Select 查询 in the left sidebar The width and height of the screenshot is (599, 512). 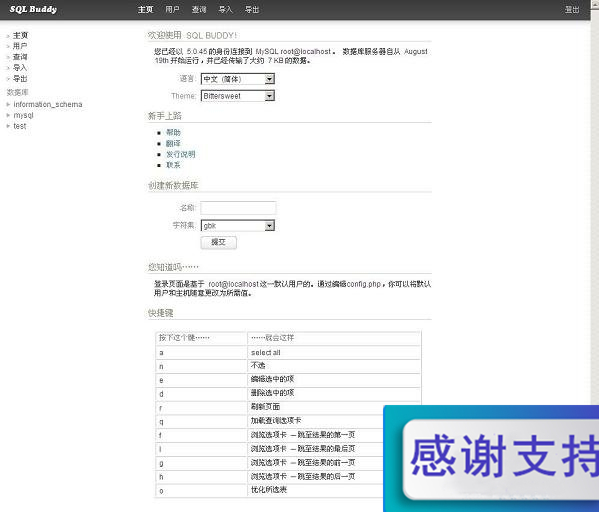[20, 57]
